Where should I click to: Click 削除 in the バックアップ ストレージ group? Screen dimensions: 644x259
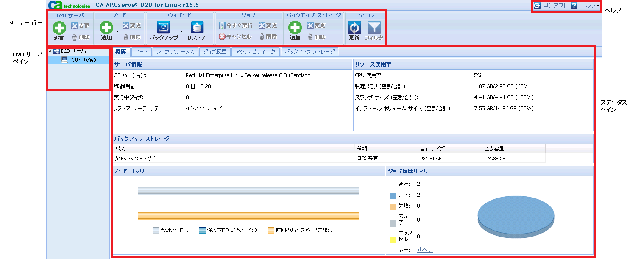316,37
